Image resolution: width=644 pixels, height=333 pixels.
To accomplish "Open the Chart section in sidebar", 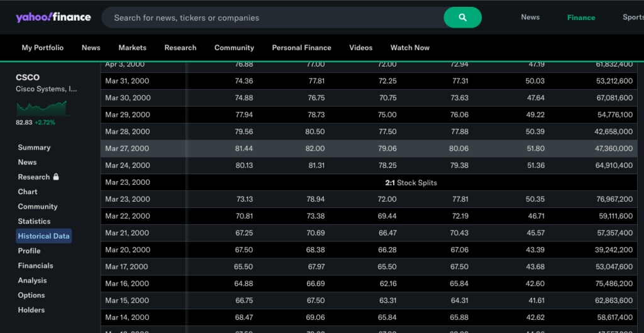I will coord(28,192).
